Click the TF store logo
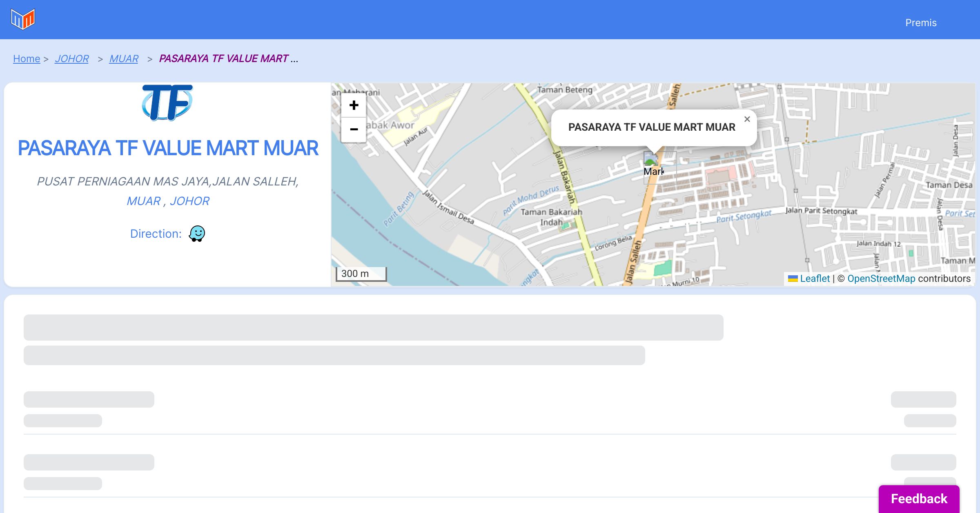 click(x=167, y=103)
